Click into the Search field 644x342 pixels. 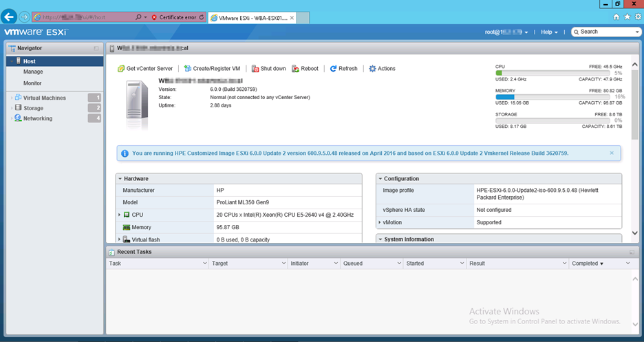coord(605,32)
